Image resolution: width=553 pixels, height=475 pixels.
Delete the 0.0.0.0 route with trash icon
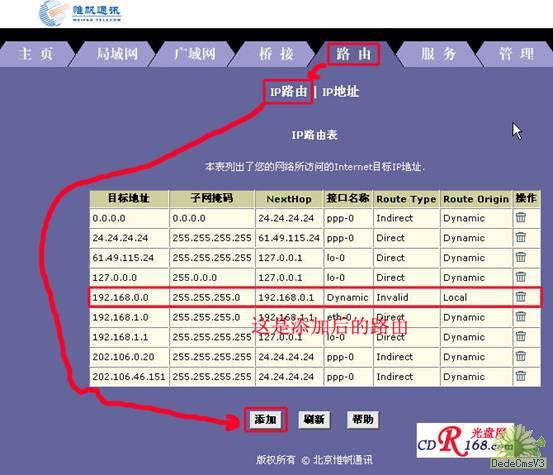point(521,217)
